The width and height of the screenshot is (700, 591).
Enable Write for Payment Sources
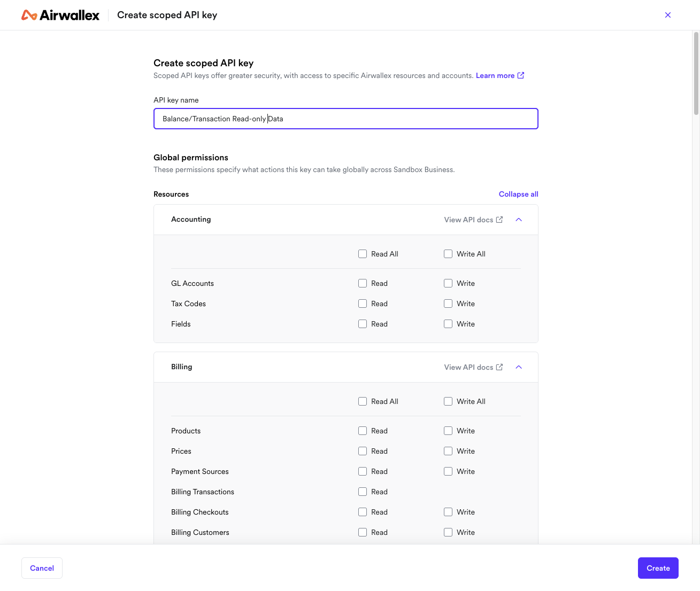tap(448, 471)
